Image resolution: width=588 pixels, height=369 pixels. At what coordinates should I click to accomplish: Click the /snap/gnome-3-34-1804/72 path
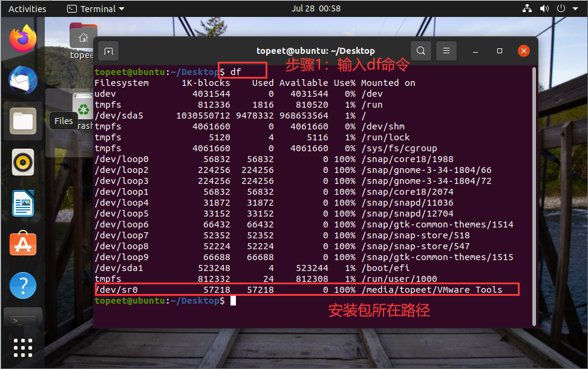pyautogui.click(x=426, y=181)
